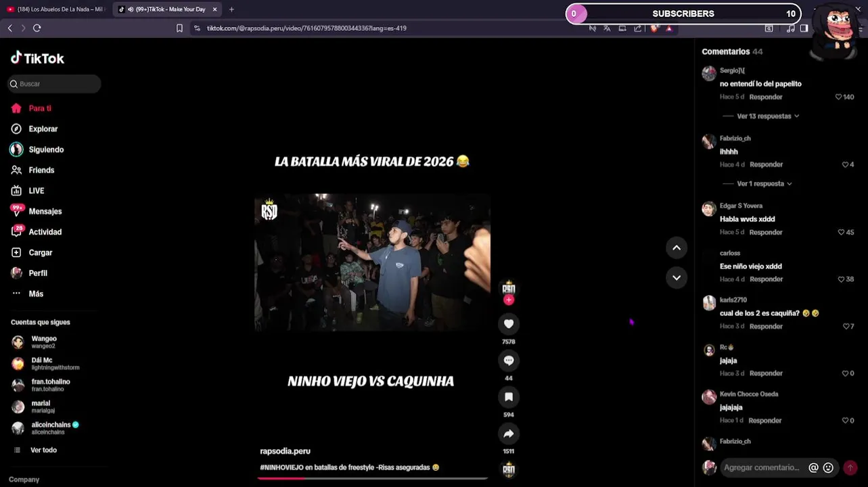
Task: Open video comments bubble icon
Action: coord(509,361)
